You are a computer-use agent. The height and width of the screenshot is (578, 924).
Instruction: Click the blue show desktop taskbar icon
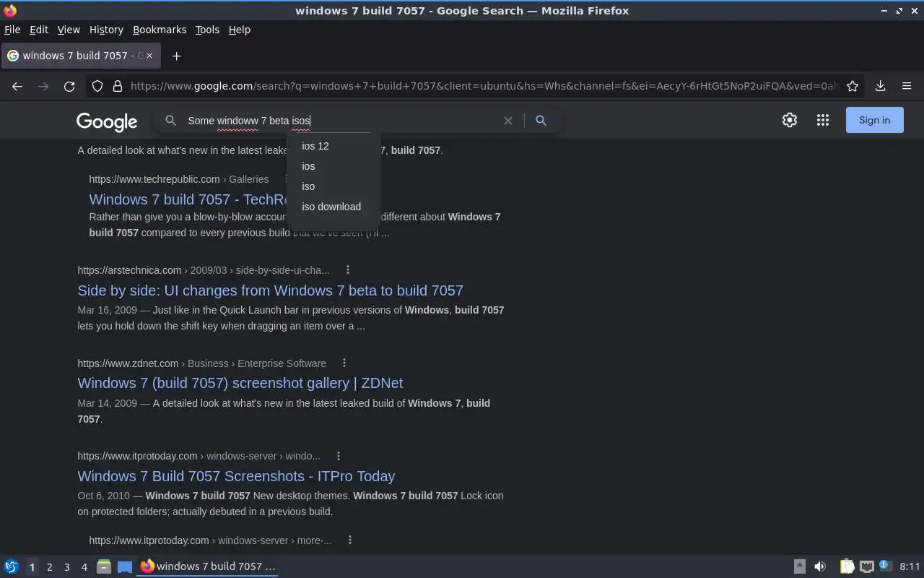click(x=125, y=566)
